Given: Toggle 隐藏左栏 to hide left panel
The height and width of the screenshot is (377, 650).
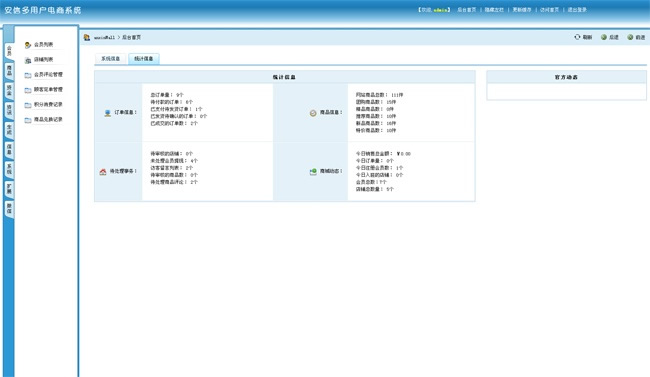Looking at the screenshot, I should coord(494,10).
